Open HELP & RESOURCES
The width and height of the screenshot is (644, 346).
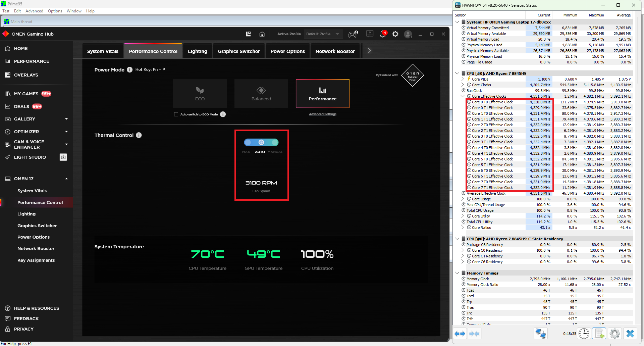click(x=36, y=308)
